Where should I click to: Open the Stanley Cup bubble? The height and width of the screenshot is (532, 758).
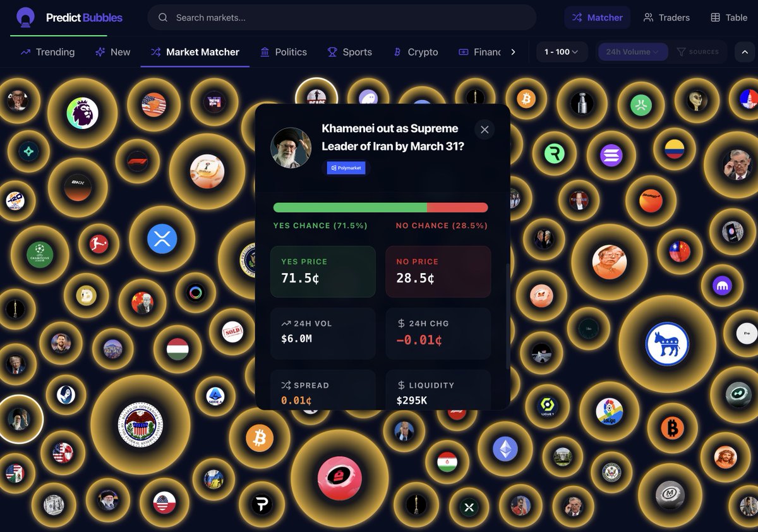click(582, 103)
